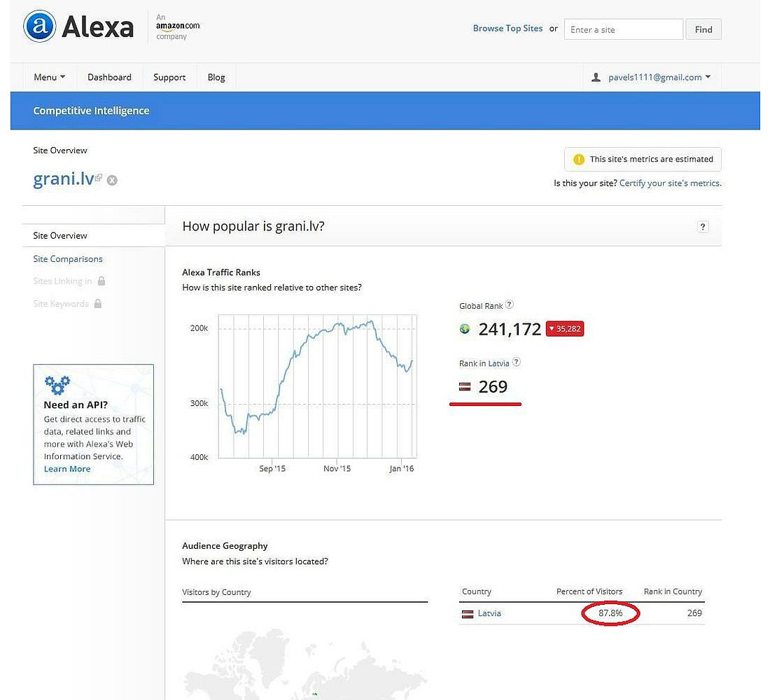Click the external link icon beside grani.lv

(99, 178)
